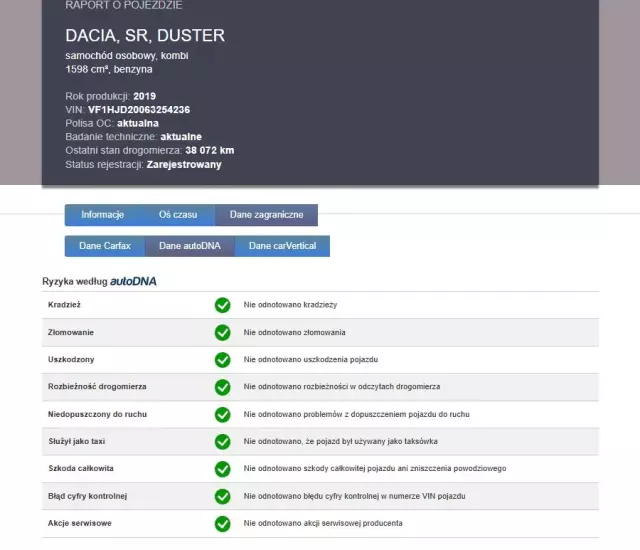The width and height of the screenshot is (640, 550).
Task: Click the Służył jako taxi label
Action: [x=77, y=441]
